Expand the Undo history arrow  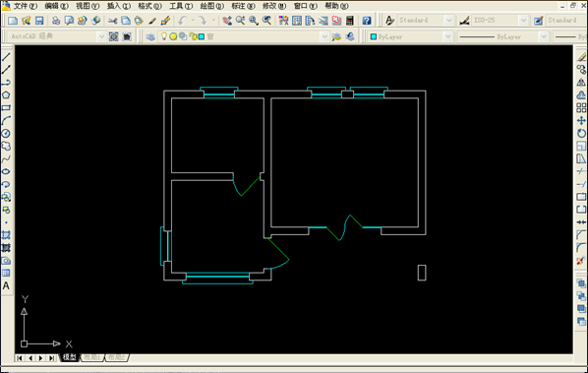193,21
